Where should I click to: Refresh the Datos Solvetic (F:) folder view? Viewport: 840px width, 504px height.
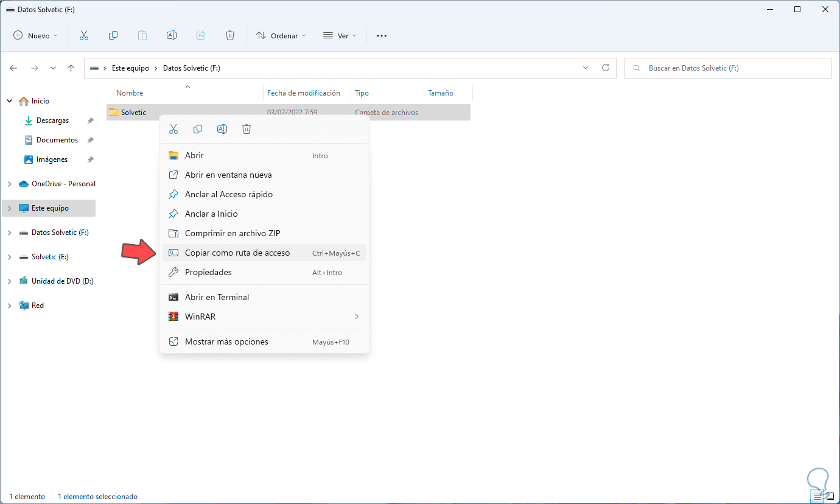point(605,68)
